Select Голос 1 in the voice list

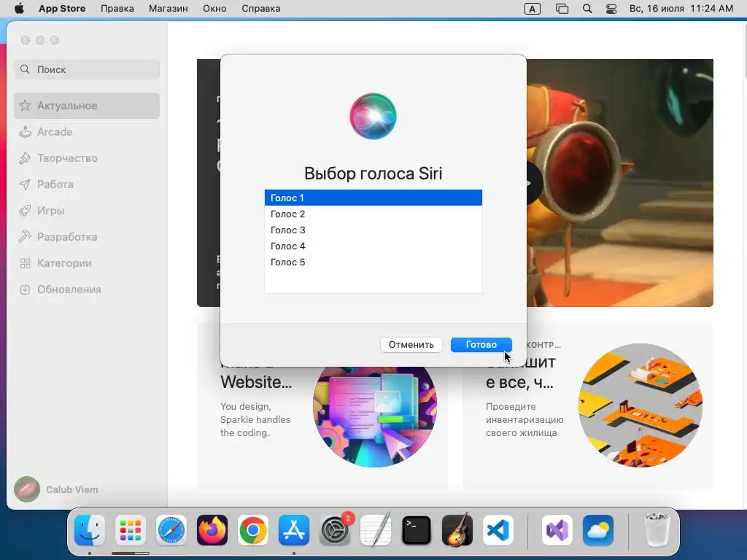[x=373, y=198]
